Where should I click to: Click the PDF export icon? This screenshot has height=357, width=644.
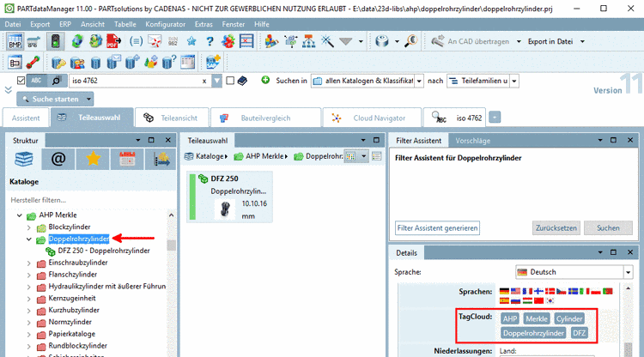[113, 41]
